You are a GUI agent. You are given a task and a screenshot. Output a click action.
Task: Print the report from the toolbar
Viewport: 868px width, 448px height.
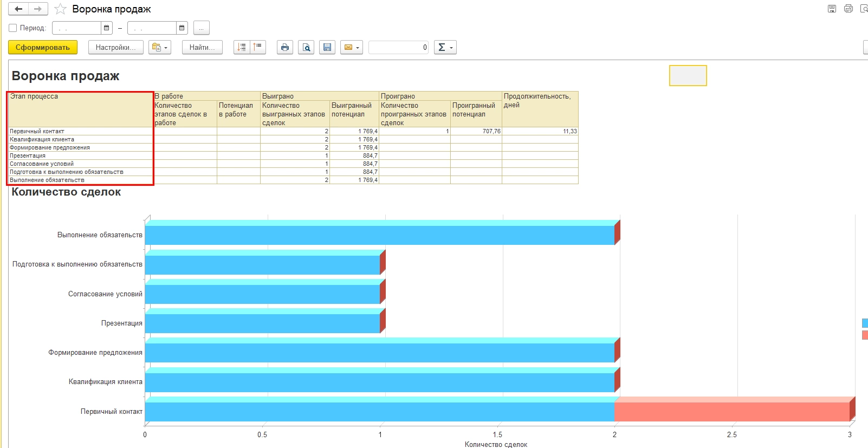[x=285, y=48]
